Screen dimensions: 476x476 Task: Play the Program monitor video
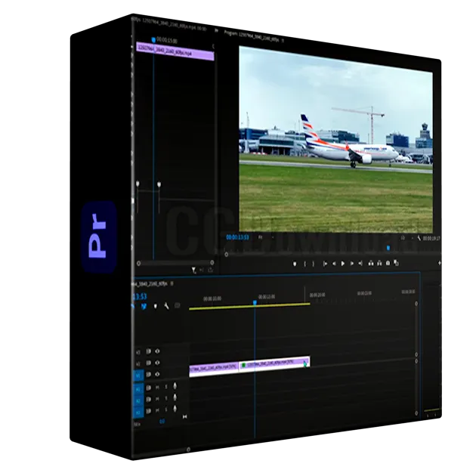[x=343, y=264]
